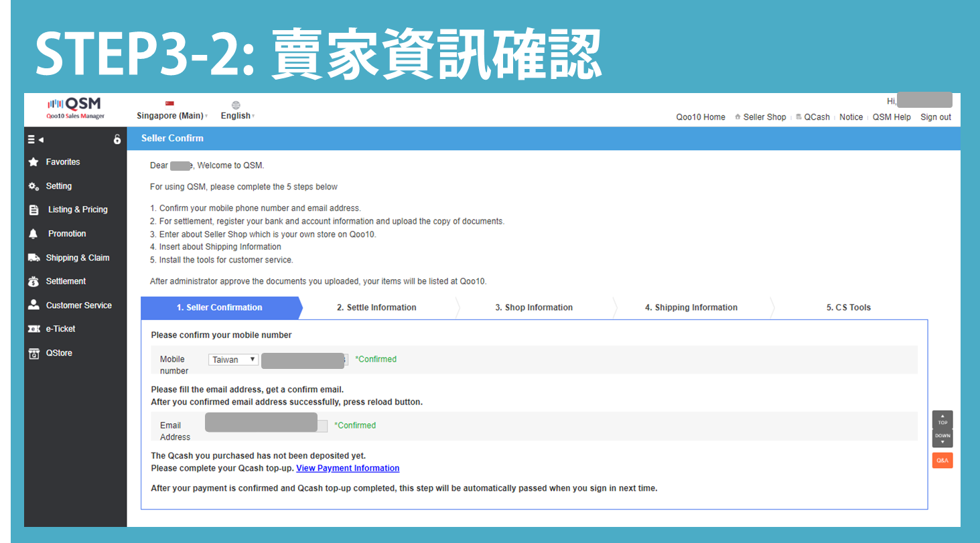Click the Confirmed status beside email address
This screenshot has width=980, height=543.
tap(355, 425)
